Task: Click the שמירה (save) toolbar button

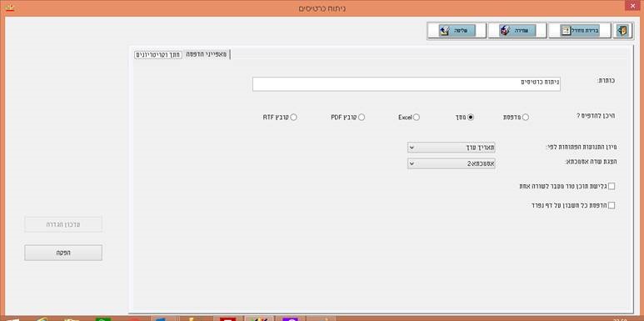Action: point(517,31)
